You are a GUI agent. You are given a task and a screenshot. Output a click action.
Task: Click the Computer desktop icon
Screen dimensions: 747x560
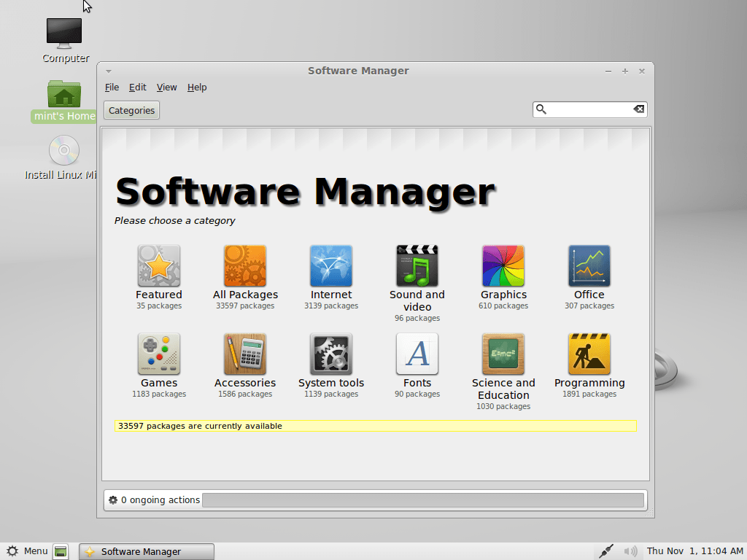click(x=64, y=34)
